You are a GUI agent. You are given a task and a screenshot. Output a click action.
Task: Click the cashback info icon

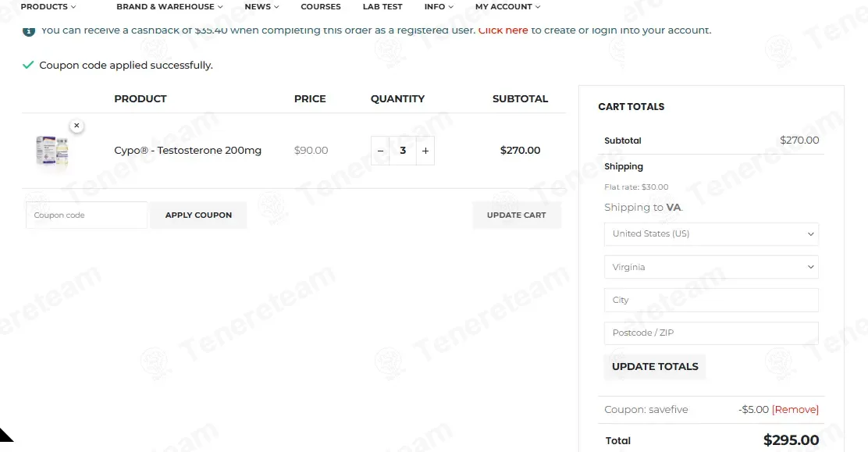point(29,31)
